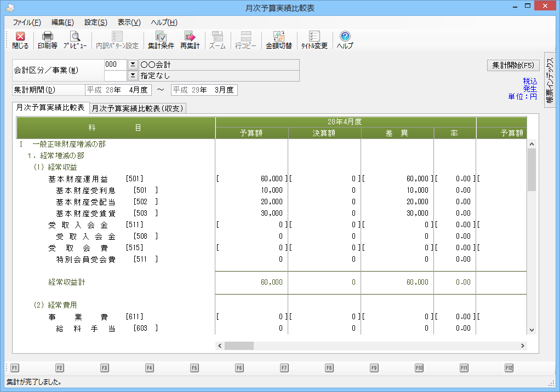Click the 閉じる (Close) toolbar icon

(x=20, y=37)
